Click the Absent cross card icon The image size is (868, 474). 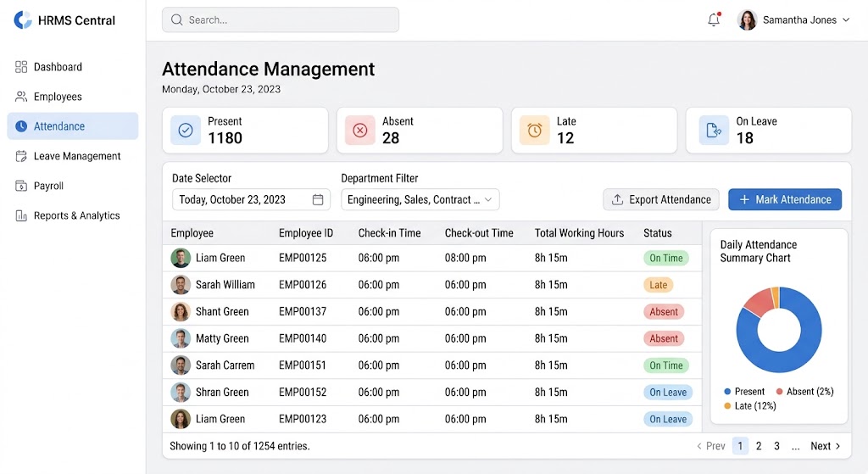tap(359, 130)
